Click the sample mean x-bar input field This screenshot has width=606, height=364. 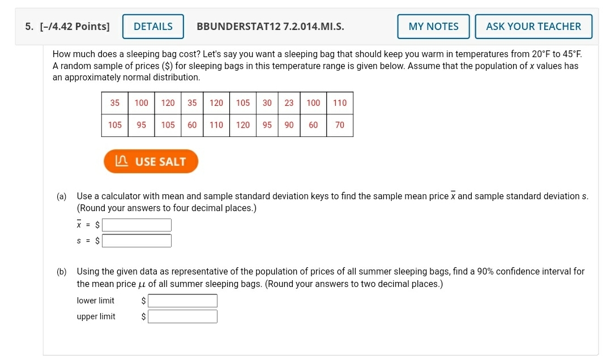[x=136, y=225]
